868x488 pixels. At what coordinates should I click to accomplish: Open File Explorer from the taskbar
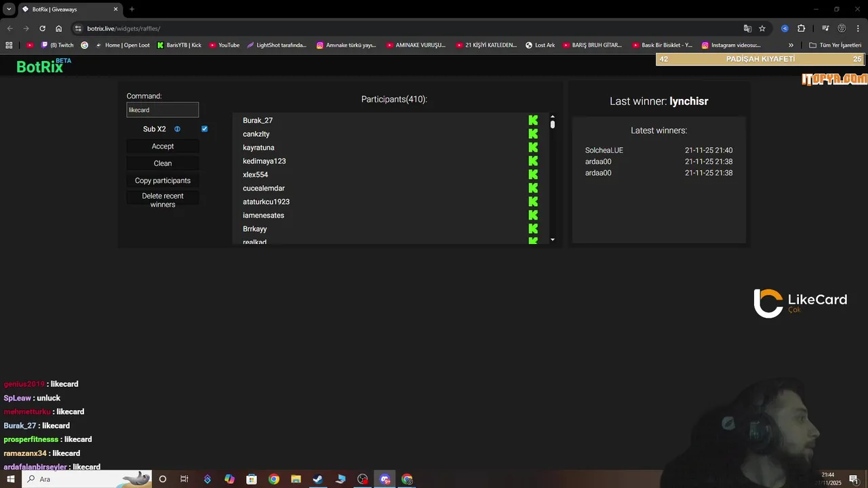[x=296, y=479]
